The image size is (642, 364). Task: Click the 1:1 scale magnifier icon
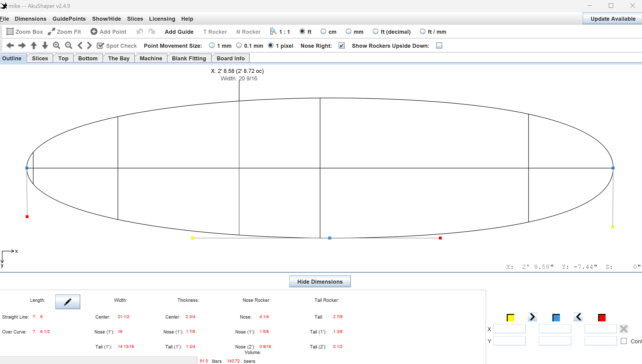tap(273, 31)
